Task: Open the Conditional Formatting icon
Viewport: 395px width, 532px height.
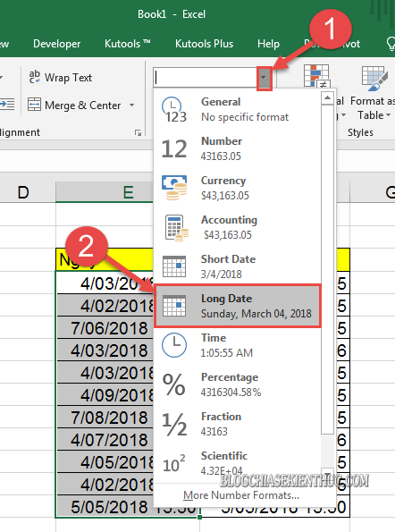Action: tap(316, 76)
